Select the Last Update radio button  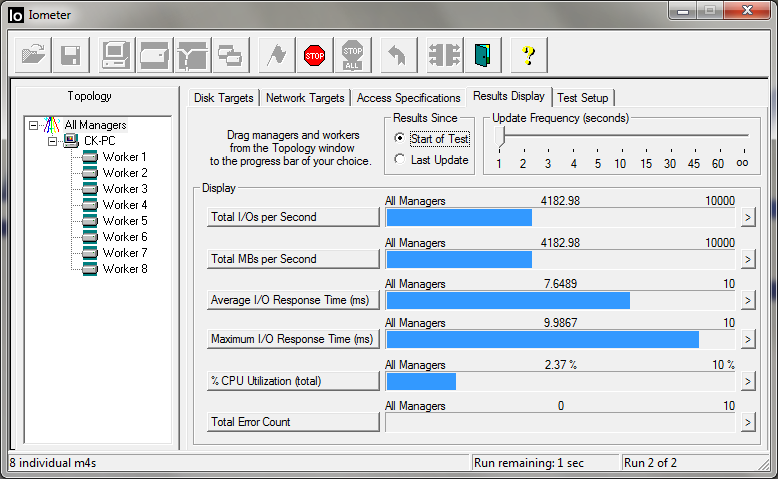tap(401, 160)
